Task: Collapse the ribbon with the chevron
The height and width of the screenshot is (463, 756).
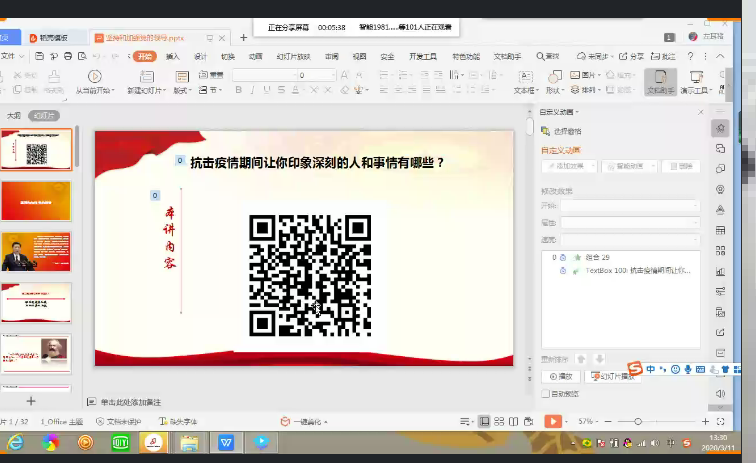Action: [x=720, y=56]
